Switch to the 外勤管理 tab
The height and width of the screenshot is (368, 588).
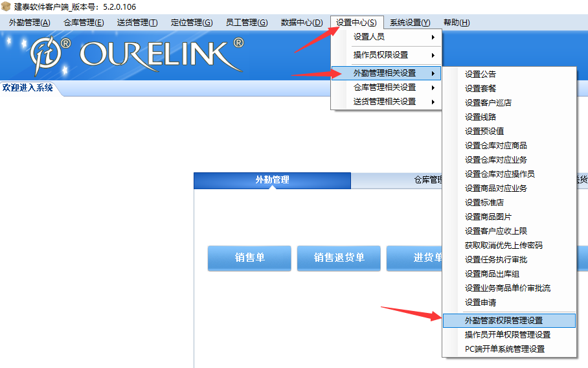click(x=272, y=180)
